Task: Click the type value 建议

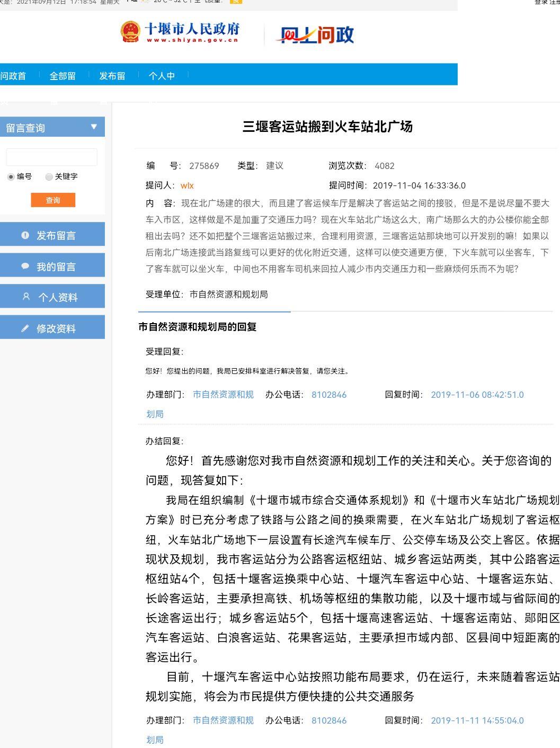Action: pyautogui.click(x=274, y=166)
